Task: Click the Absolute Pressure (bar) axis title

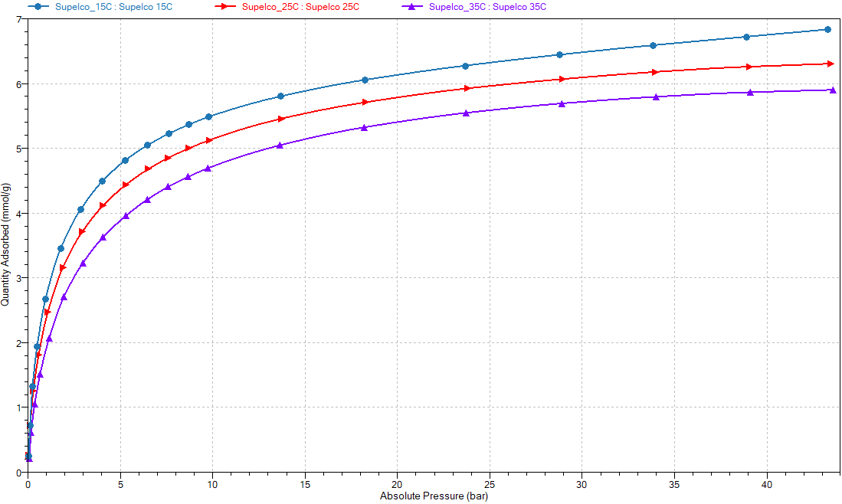Action: coord(434,496)
